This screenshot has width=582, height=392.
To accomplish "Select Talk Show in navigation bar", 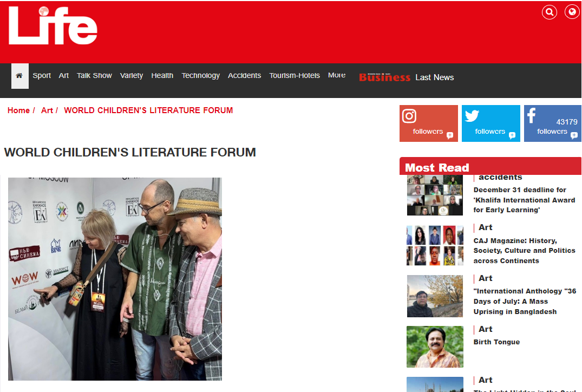I will click(x=94, y=75).
